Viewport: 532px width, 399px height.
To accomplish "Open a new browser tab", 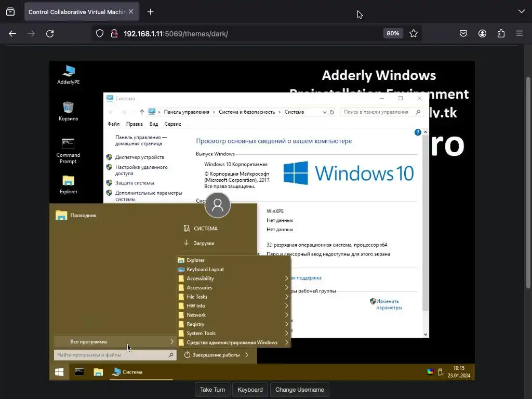I will coord(150,12).
